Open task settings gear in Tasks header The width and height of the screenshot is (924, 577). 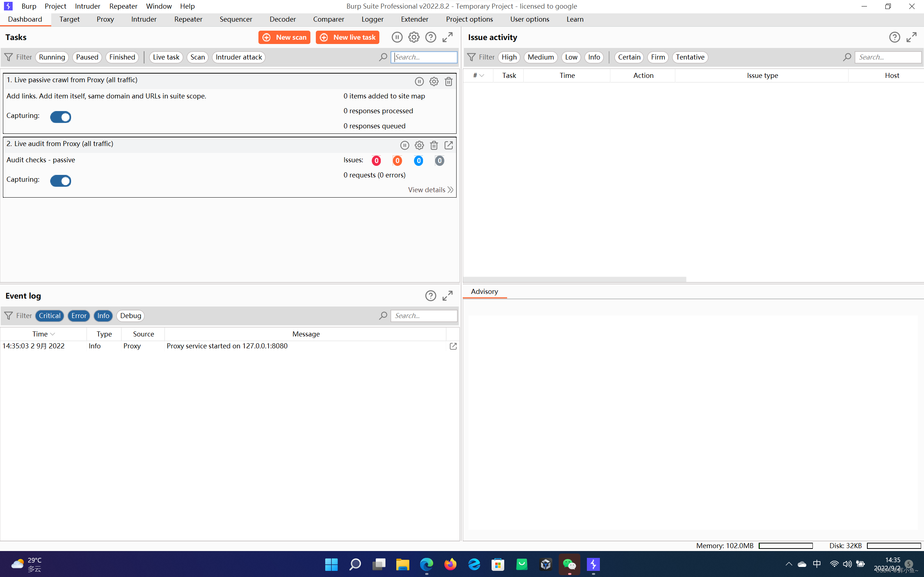(414, 37)
